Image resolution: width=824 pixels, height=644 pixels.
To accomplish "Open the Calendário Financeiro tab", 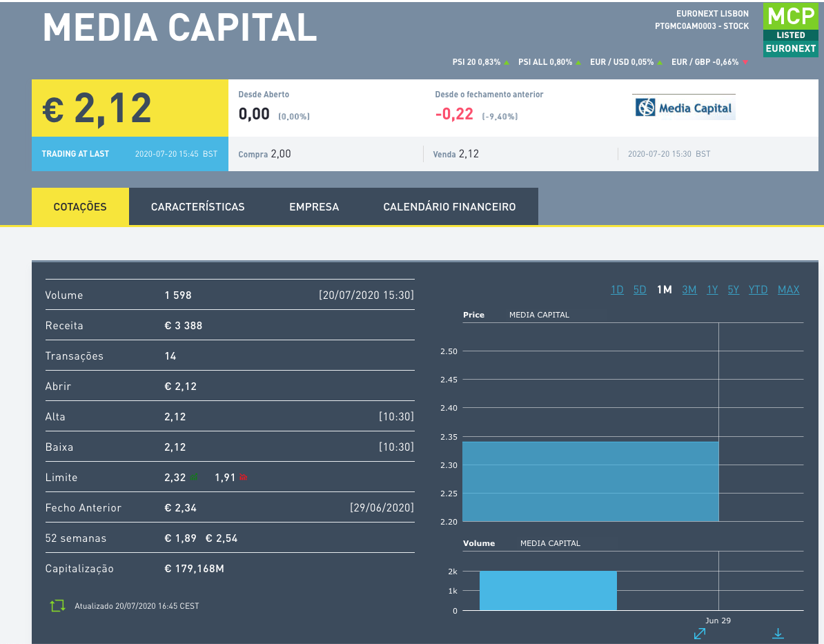I will 449,206.
